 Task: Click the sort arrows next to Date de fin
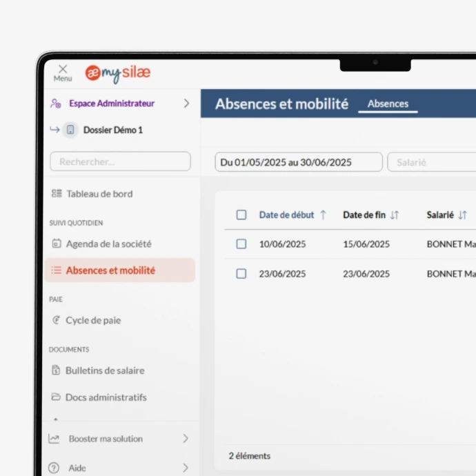tap(395, 215)
